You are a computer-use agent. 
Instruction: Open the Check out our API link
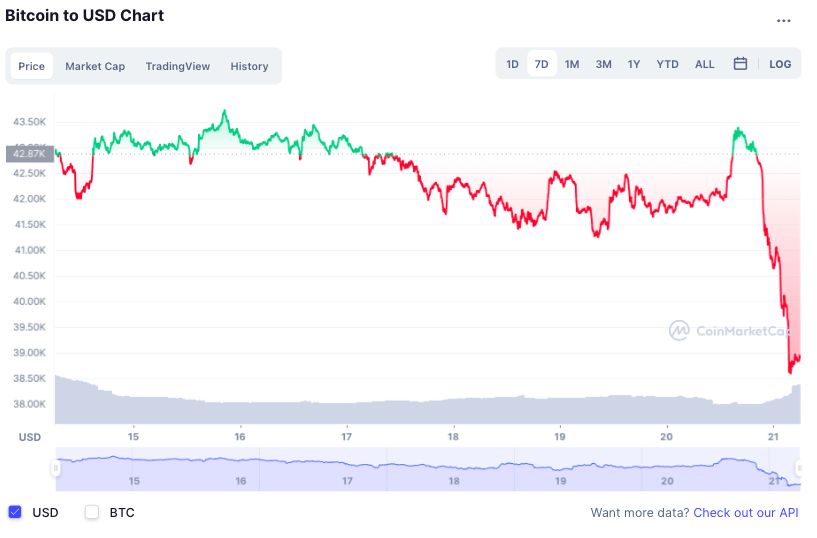point(746,513)
